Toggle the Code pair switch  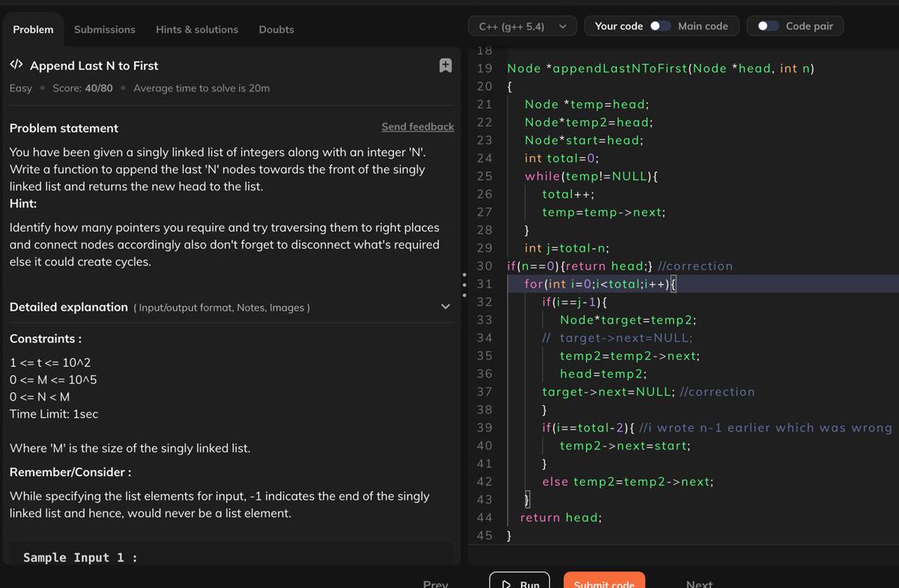(768, 26)
